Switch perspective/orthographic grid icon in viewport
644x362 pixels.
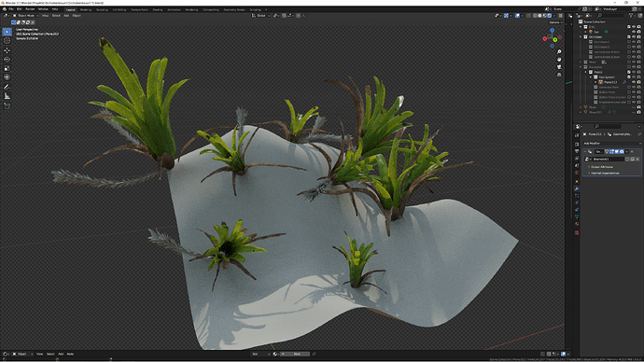559,75
